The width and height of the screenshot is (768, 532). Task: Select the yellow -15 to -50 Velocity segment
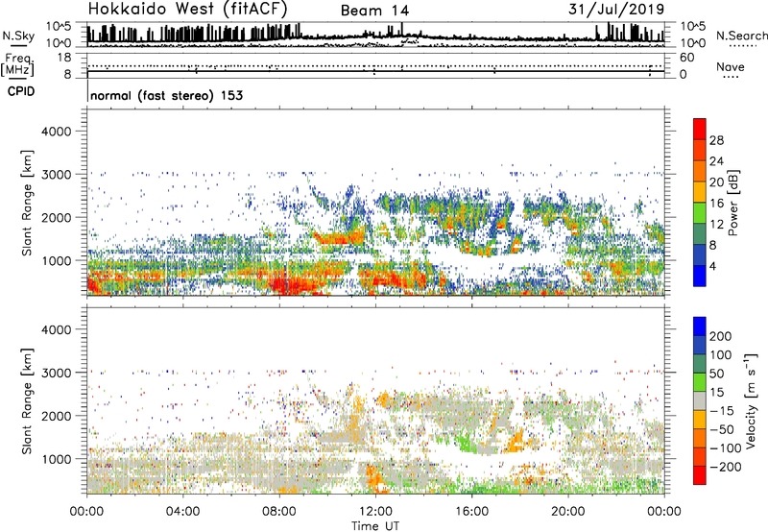pos(700,420)
